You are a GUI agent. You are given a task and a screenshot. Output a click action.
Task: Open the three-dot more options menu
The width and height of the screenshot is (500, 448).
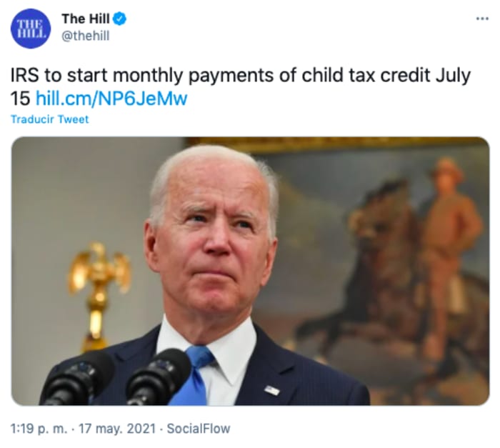pos(482,19)
